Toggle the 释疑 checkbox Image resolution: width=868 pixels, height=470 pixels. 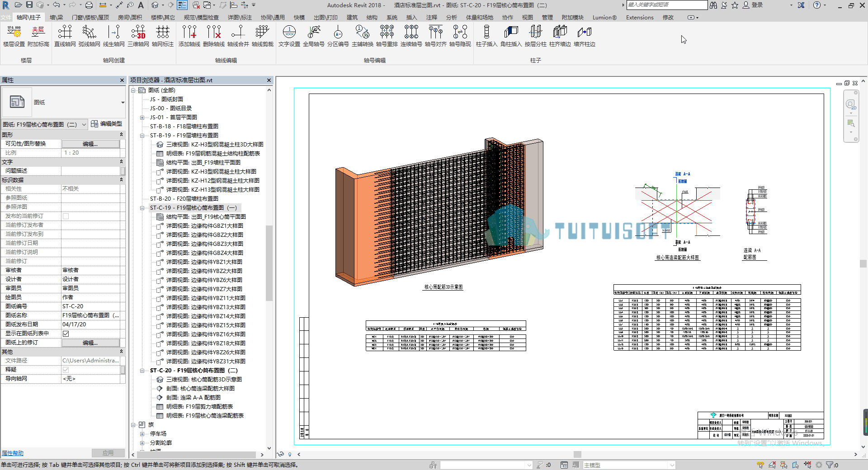(x=66, y=370)
